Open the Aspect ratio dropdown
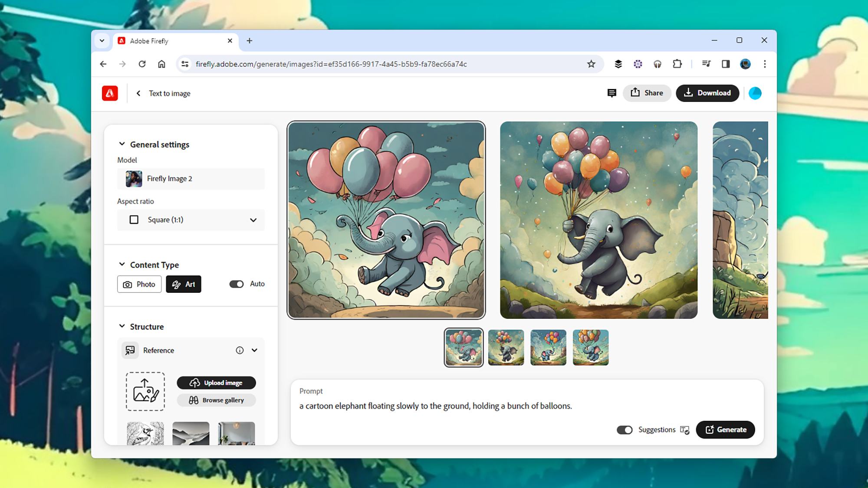The image size is (868, 488). [253, 220]
